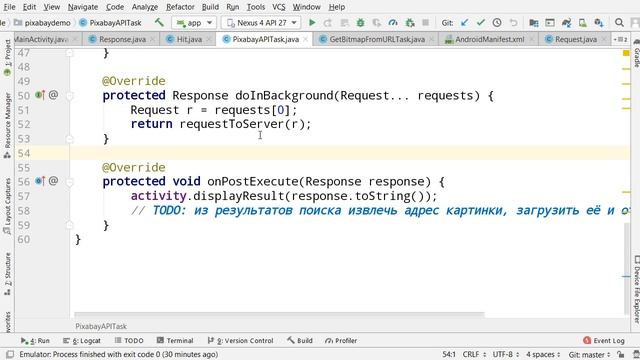Toggle tool window bars icon in status bar
Viewport: 640px width, 360px height.
pyautogui.click(x=10, y=354)
